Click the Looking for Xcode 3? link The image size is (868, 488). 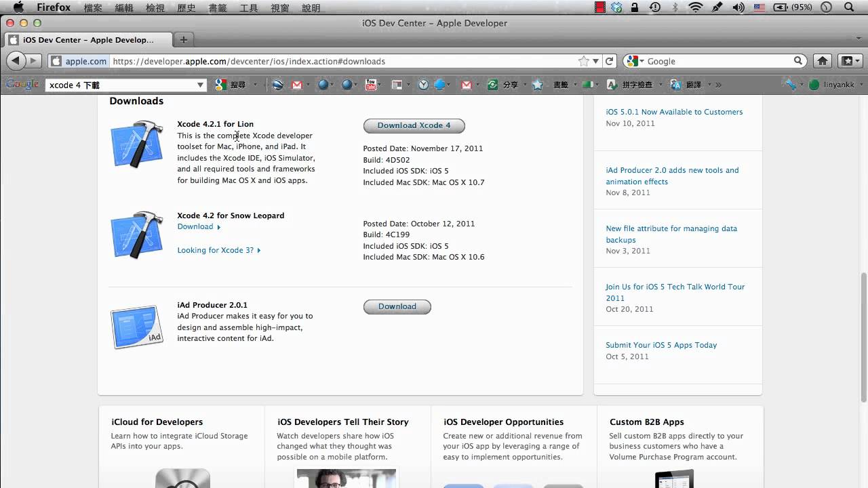point(218,250)
